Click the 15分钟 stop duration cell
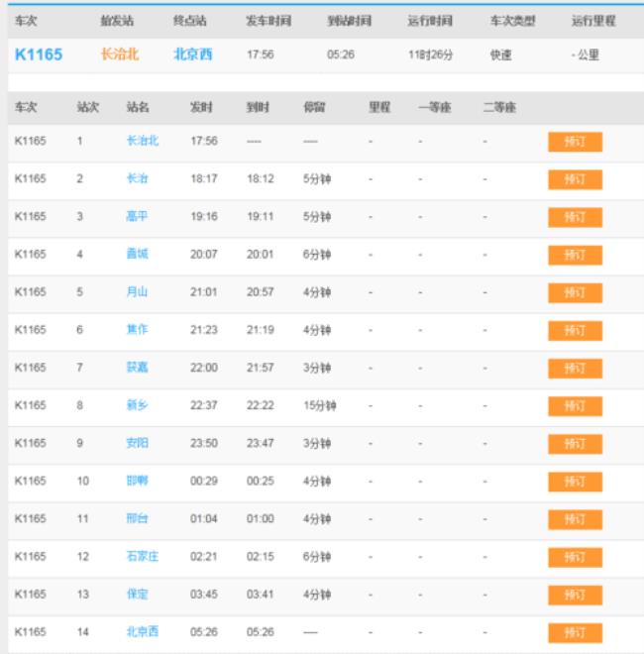This screenshot has height=654, width=644. (319, 406)
